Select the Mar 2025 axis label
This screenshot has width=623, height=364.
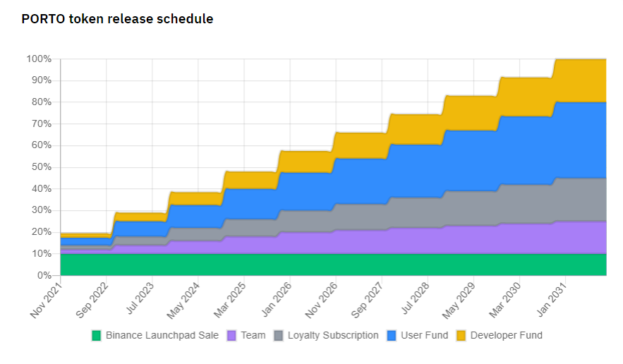[229, 301]
